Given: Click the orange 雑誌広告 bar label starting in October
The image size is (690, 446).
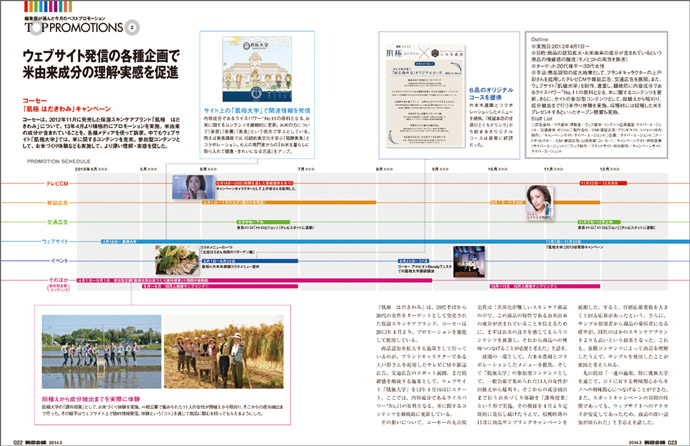Looking at the screenshot, I should pos(507,202).
